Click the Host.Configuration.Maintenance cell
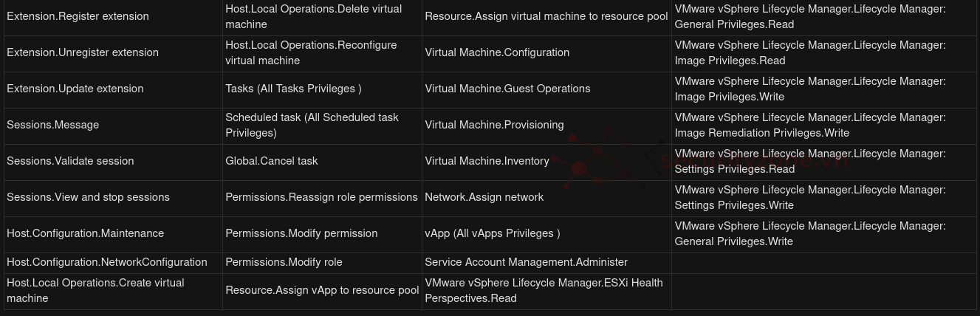The image size is (980, 316). click(86, 233)
